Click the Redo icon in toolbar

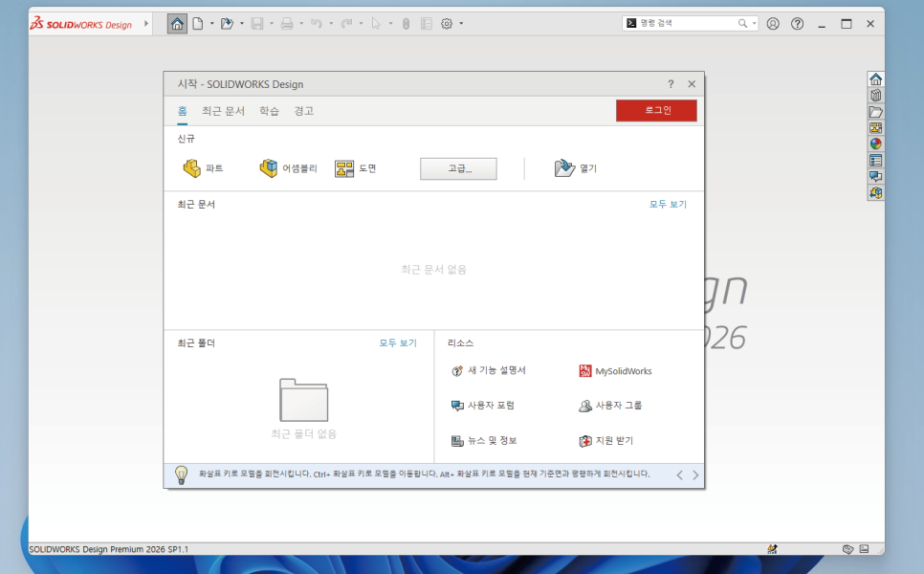[x=346, y=24]
